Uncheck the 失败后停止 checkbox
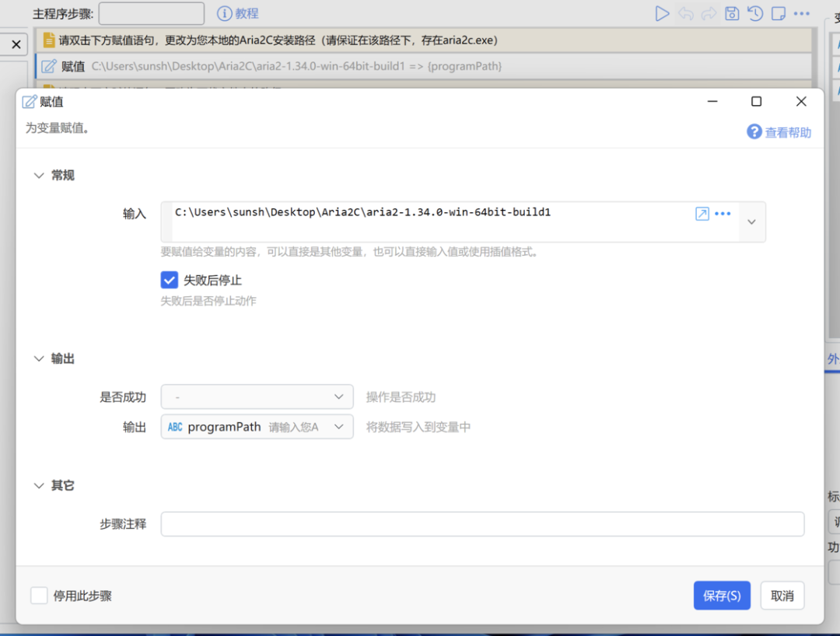Viewport: 840px width, 636px height. pos(170,279)
